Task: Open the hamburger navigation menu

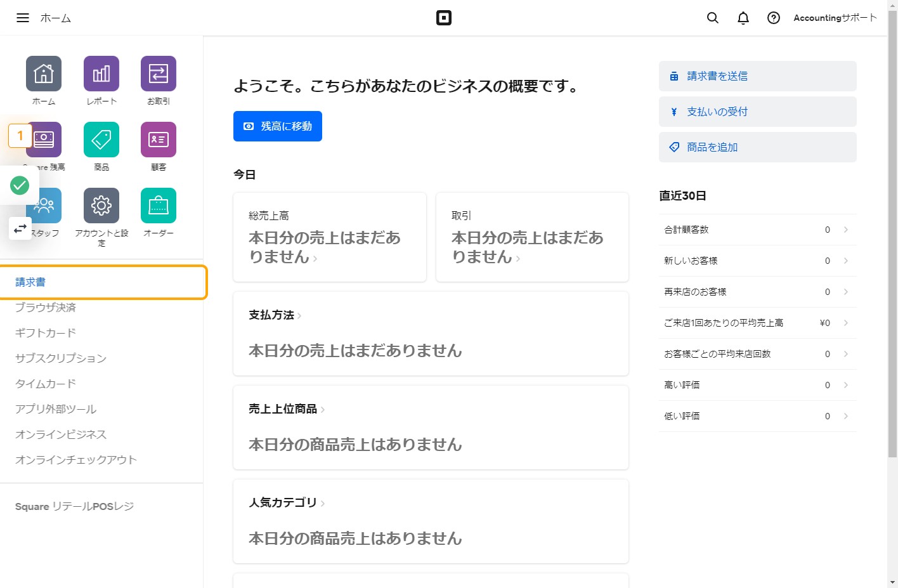Action: click(x=23, y=18)
